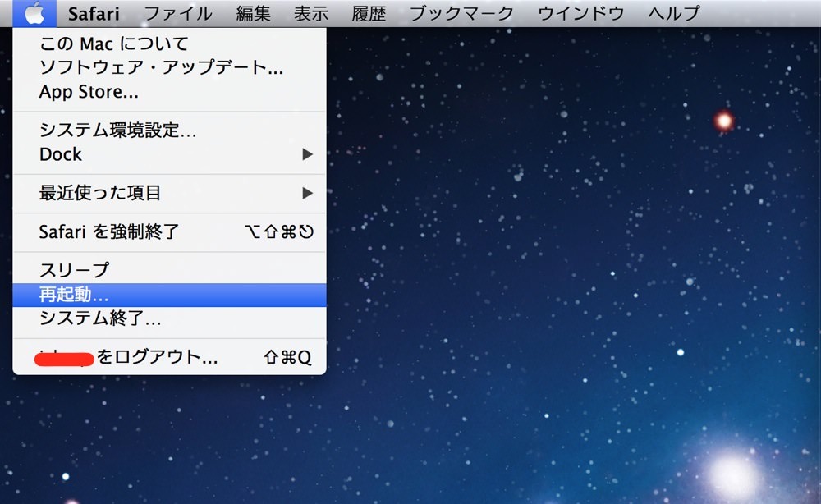Viewport: 821px width, 504px height.
Task: Open the 表示 menu
Action: [311, 14]
